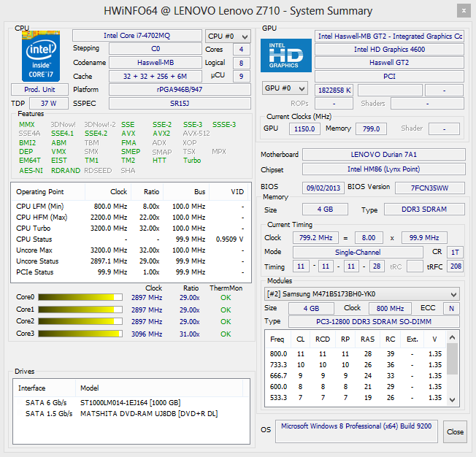Screen dimensions: 476x457
Task: Select the MATSHITA DVD-RAM UJ8DB drive row
Action: pos(131,414)
